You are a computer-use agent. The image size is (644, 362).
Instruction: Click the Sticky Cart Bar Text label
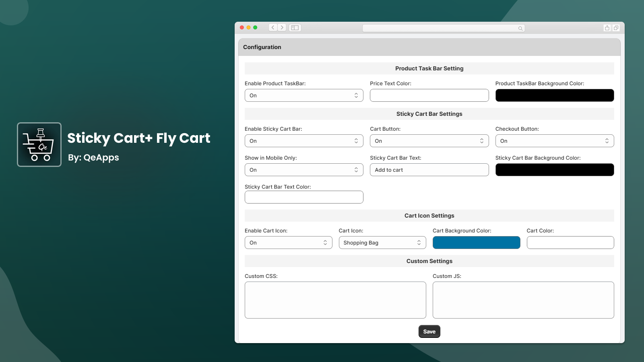coord(396,158)
